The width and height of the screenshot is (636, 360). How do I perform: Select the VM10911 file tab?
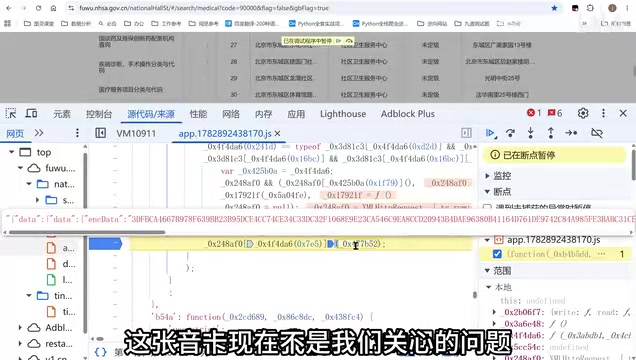coord(136,133)
